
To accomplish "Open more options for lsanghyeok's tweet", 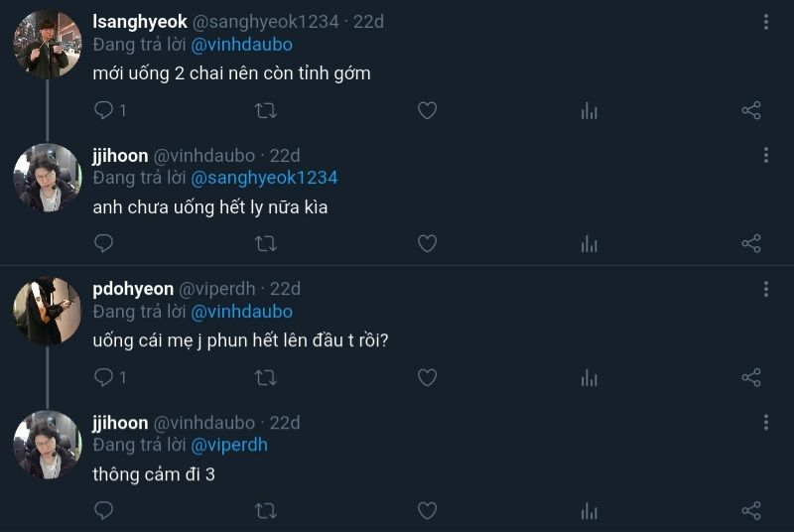I will click(766, 22).
